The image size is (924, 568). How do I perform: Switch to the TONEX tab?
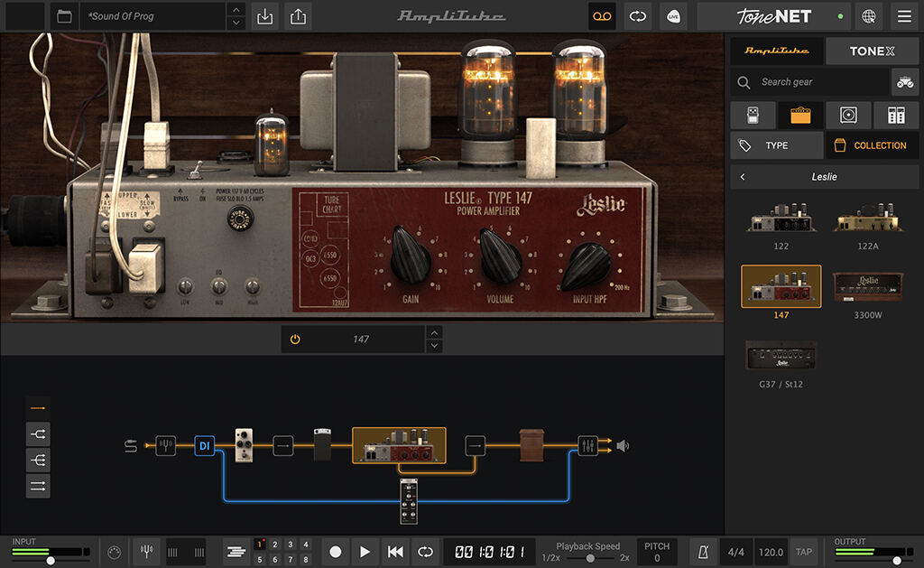click(872, 51)
